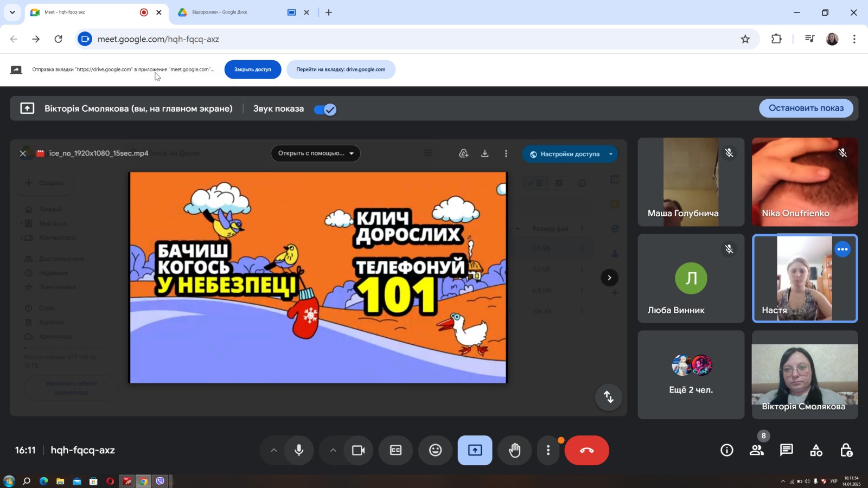Open the media controls icon in Chrome
The width and height of the screenshot is (868, 488).
click(809, 39)
